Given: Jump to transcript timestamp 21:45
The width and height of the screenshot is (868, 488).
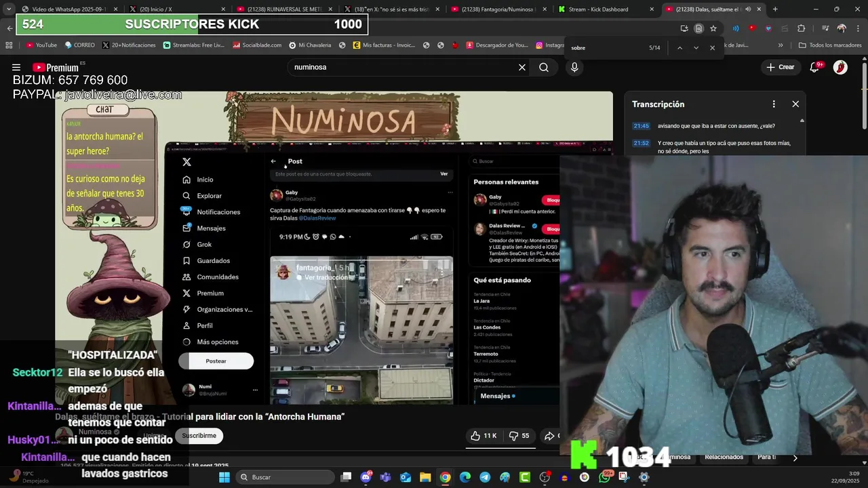Looking at the screenshot, I should coord(641,126).
